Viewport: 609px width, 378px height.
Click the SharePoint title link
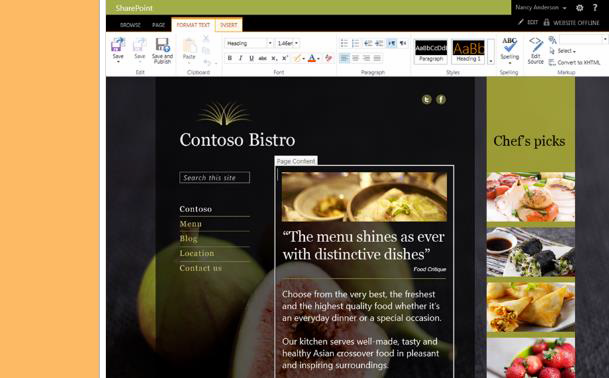(x=134, y=8)
